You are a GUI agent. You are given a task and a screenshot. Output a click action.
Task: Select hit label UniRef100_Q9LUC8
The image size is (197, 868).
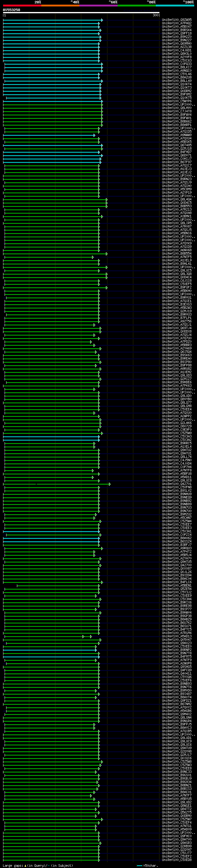point(177,481)
